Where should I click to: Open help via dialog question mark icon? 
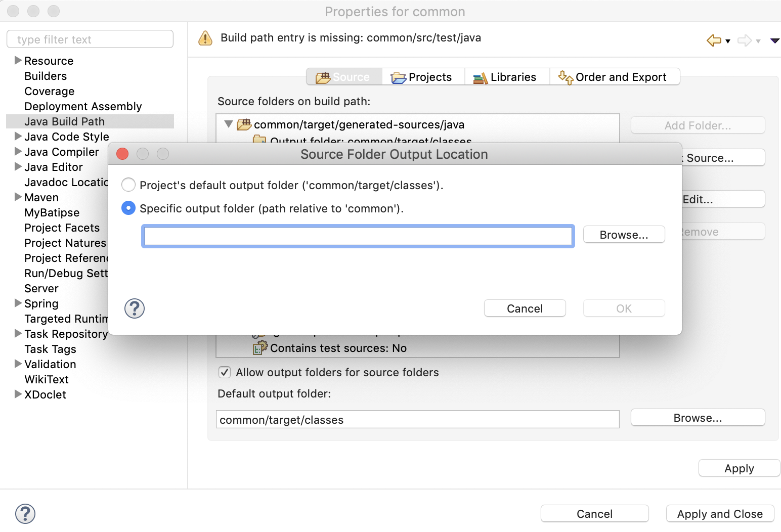click(x=134, y=308)
